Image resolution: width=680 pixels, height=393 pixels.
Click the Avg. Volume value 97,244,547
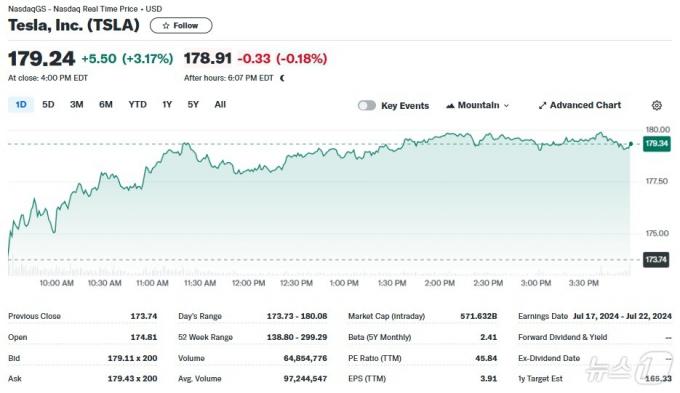click(305, 378)
